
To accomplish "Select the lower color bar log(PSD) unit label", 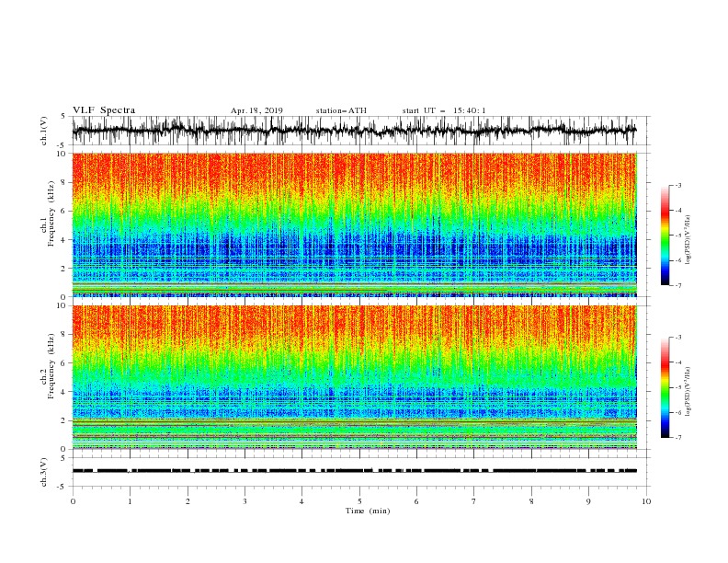I will (x=688, y=392).
